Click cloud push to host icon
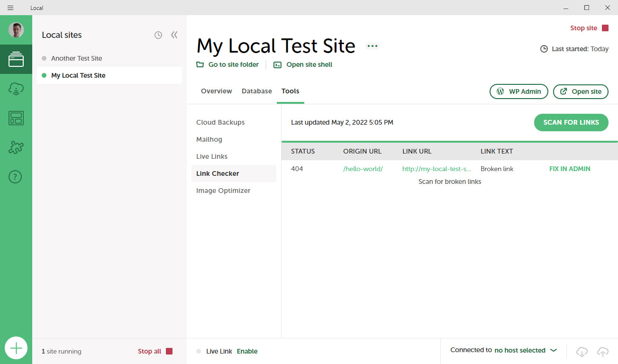The height and width of the screenshot is (364, 618). pos(603,351)
